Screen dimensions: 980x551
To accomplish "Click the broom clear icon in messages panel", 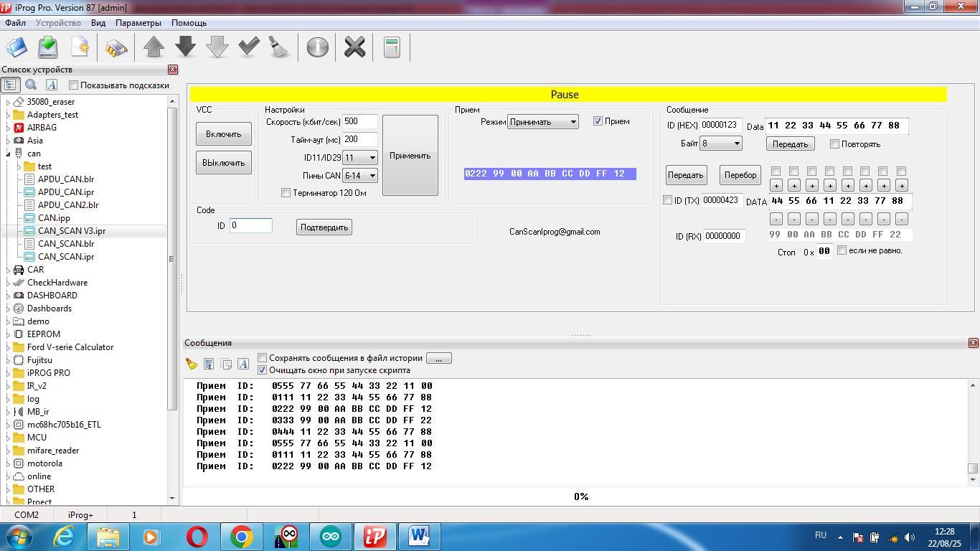I will (x=192, y=364).
